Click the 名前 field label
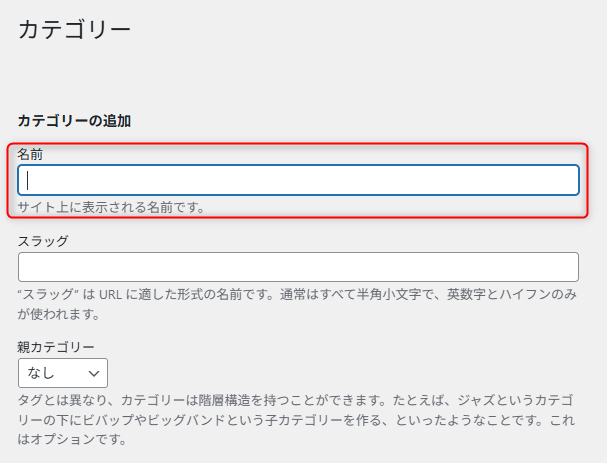Viewport: 607px width, 463px height. point(30,154)
